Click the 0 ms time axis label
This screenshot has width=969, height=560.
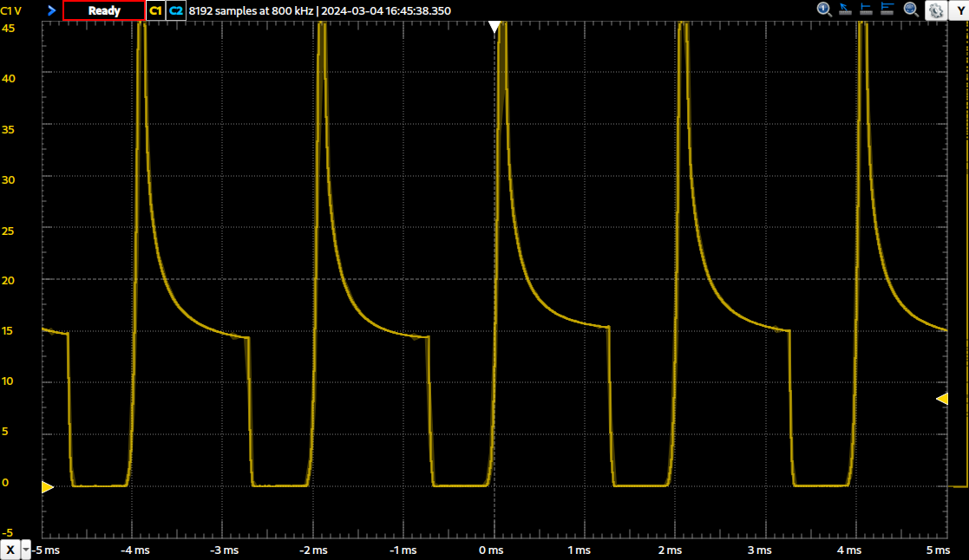click(x=491, y=550)
